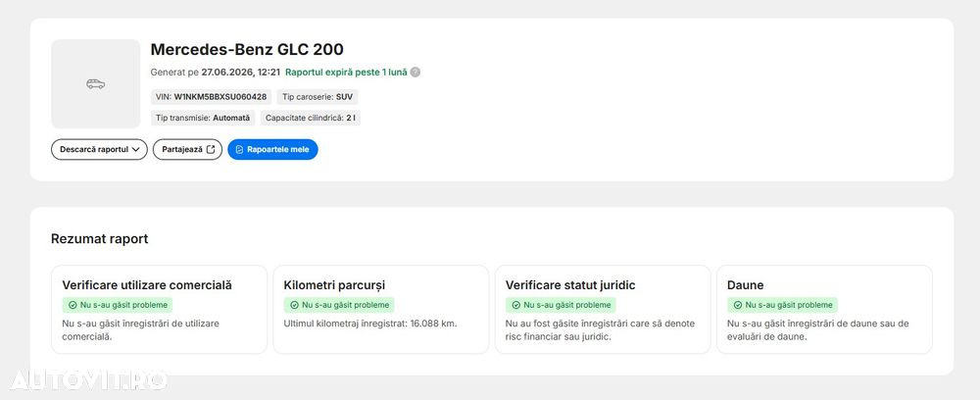Click the VIN number tag
This screenshot has height=400, width=980.
(x=212, y=97)
